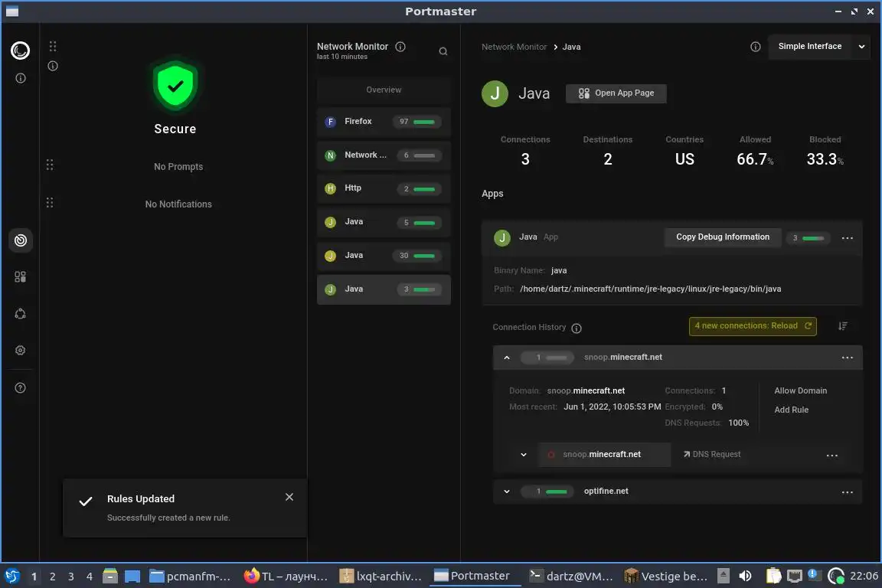The image size is (882, 588).
Task: Open the TL launcher Firefox taskbar entry
Action: pos(285,577)
